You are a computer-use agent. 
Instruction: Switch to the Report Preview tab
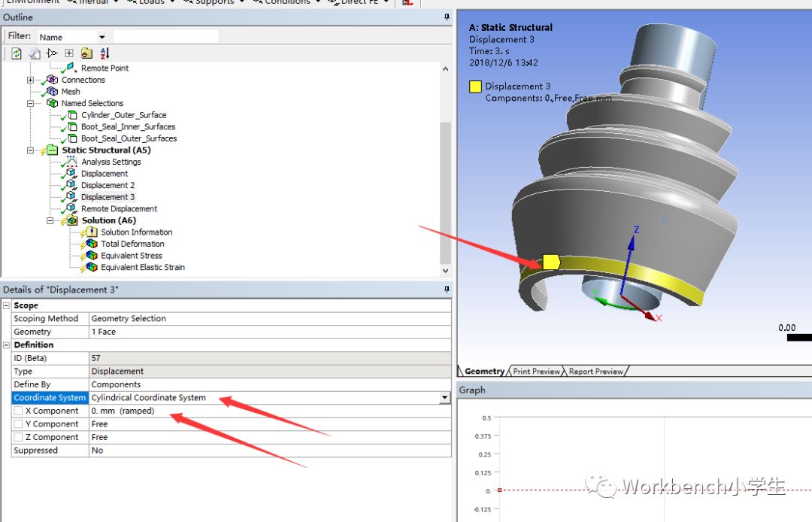point(595,372)
